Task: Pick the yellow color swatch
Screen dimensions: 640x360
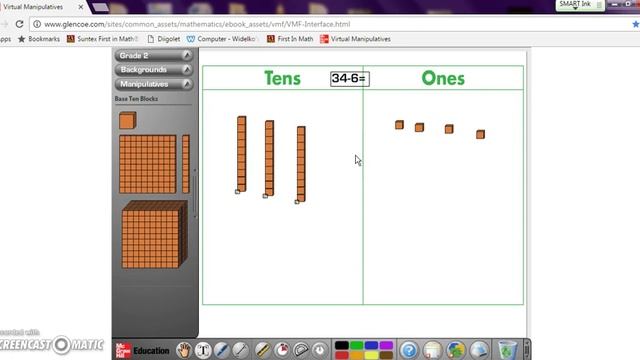Action: 371,355
